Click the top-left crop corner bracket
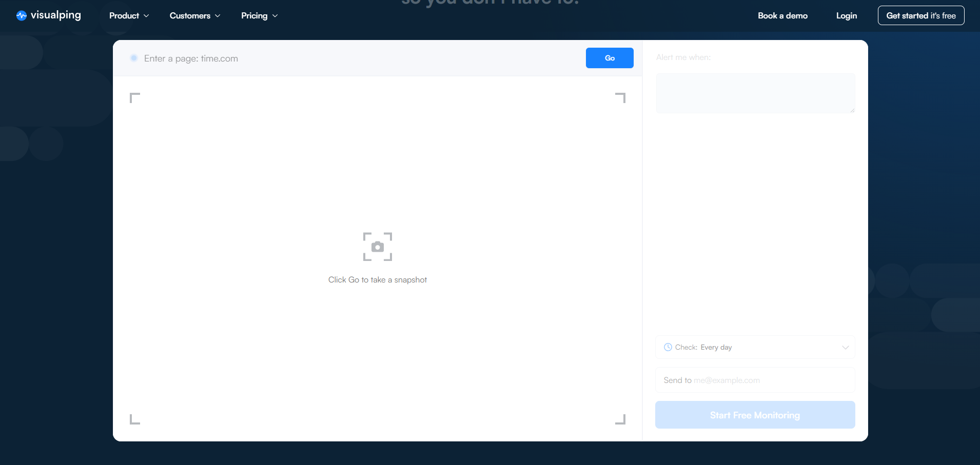980x465 pixels. (x=134, y=97)
